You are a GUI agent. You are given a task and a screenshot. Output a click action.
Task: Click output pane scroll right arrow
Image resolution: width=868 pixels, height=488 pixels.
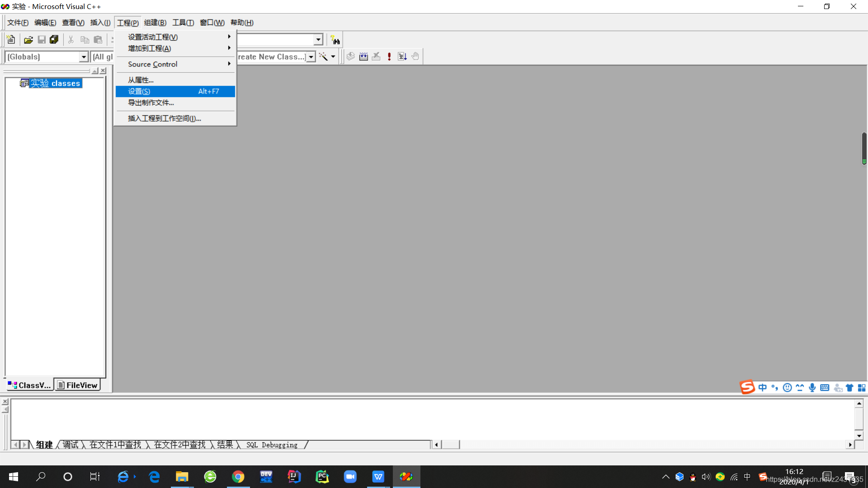tap(850, 445)
